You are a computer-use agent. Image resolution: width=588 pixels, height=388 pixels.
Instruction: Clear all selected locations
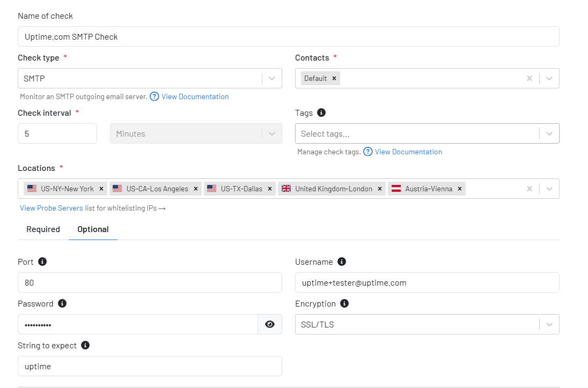click(x=529, y=189)
